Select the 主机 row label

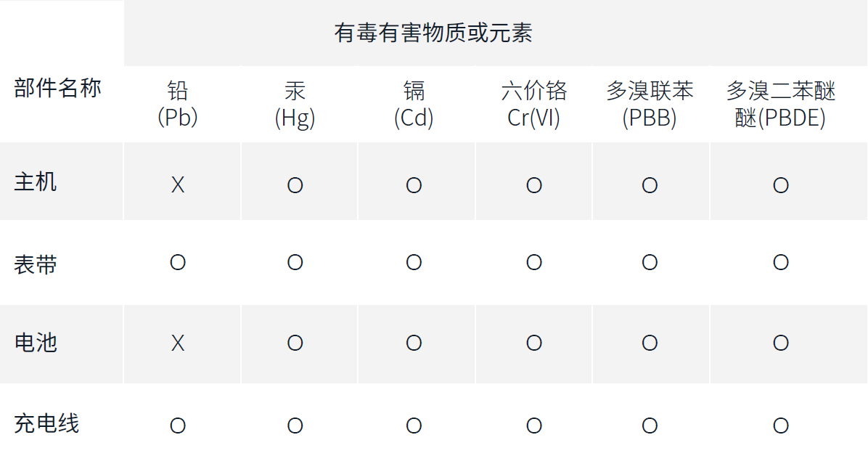[36, 182]
